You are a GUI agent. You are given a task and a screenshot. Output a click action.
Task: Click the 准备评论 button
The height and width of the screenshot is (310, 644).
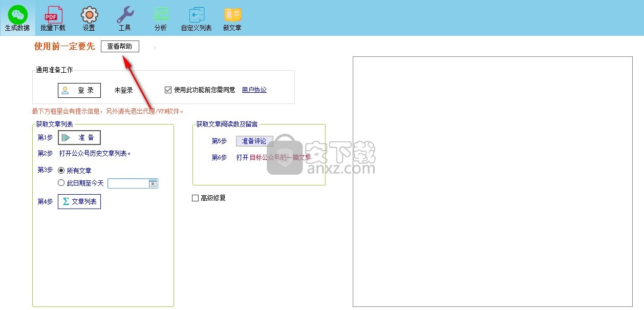[x=254, y=141]
